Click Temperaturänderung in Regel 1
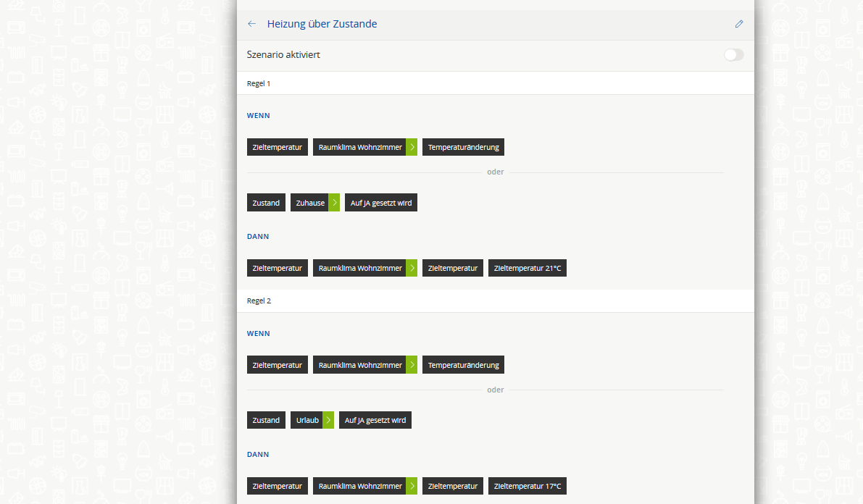 pyautogui.click(x=463, y=147)
